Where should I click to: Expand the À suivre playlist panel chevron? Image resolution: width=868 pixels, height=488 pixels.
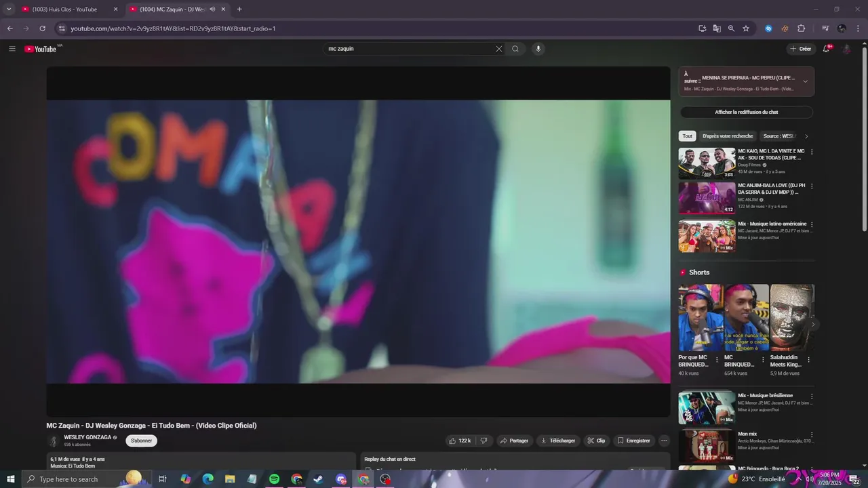pos(806,81)
